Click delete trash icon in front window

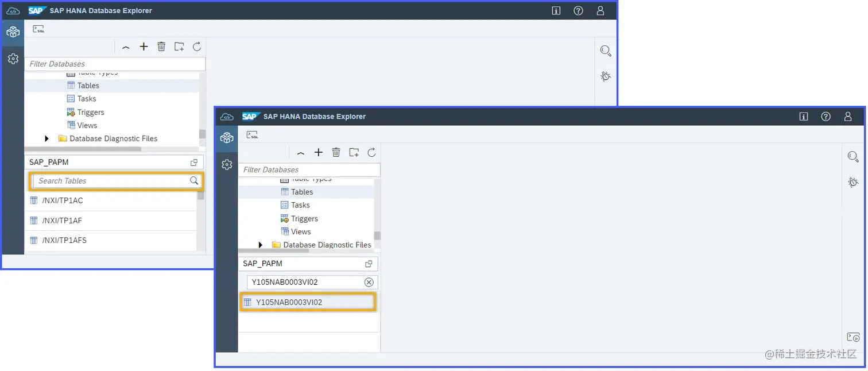[336, 152]
